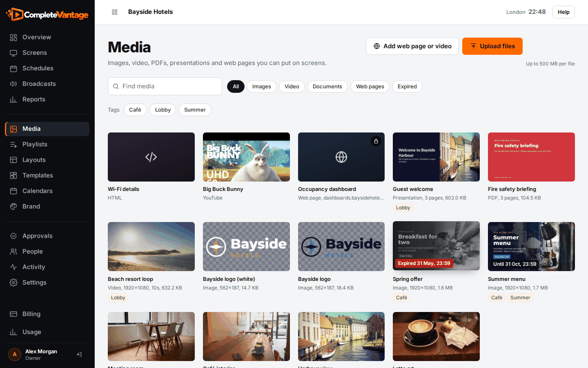Open the Bayside Hotels workspace name
588x368 pixels.
coord(150,12)
